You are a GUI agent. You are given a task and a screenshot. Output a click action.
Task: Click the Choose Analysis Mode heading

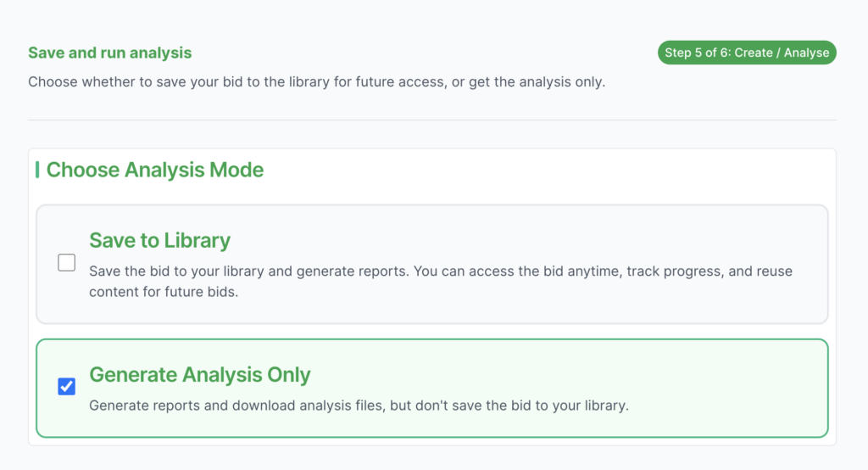(155, 170)
